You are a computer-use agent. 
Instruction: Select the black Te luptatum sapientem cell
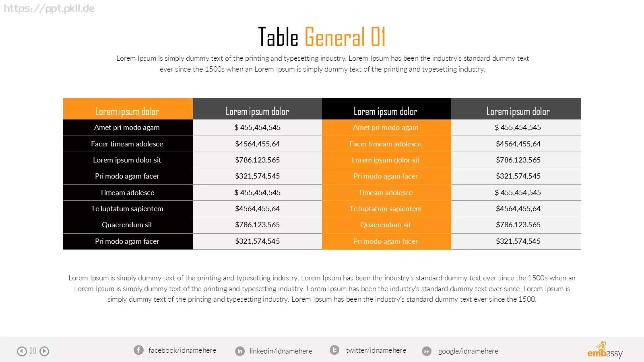click(x=128, y=209)
